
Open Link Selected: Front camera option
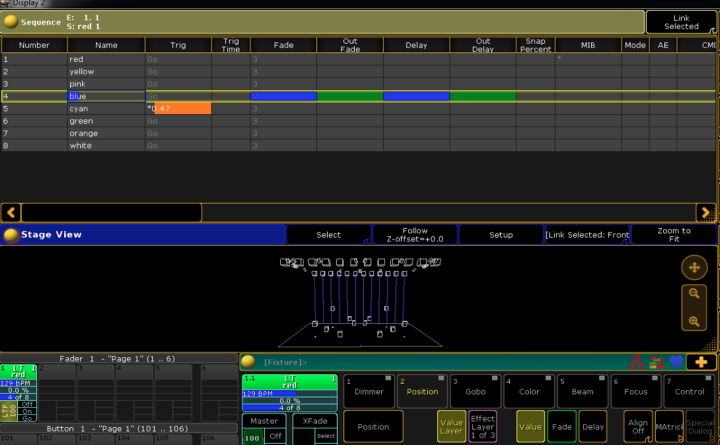point(587,235)
